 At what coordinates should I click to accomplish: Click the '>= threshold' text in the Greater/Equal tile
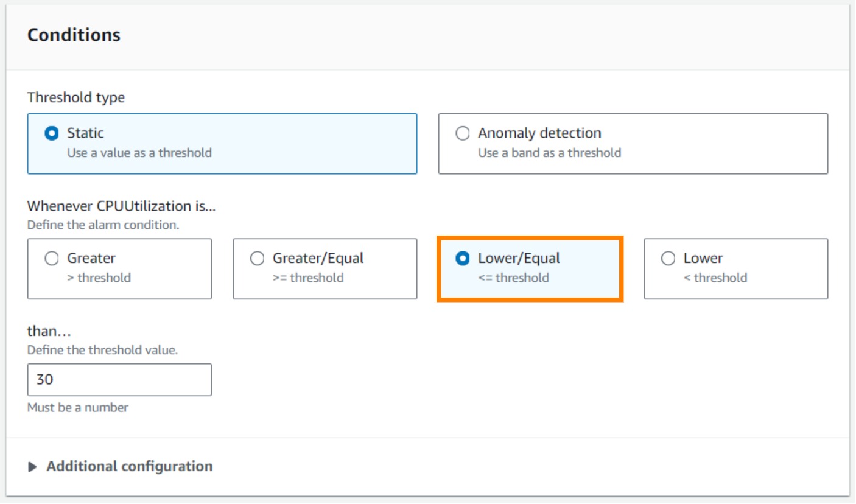(307, 278)
